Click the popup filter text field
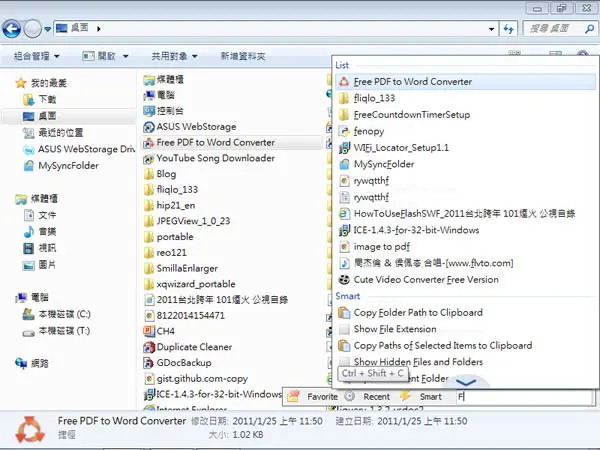 click(524, 397)
